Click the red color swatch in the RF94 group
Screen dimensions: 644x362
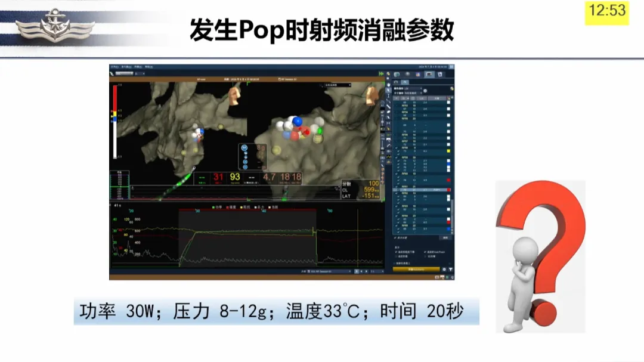[448, 222]
